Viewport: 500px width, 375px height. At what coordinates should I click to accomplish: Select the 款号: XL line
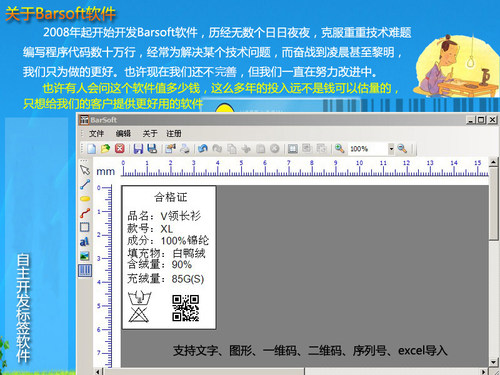(x=150, y=229)
